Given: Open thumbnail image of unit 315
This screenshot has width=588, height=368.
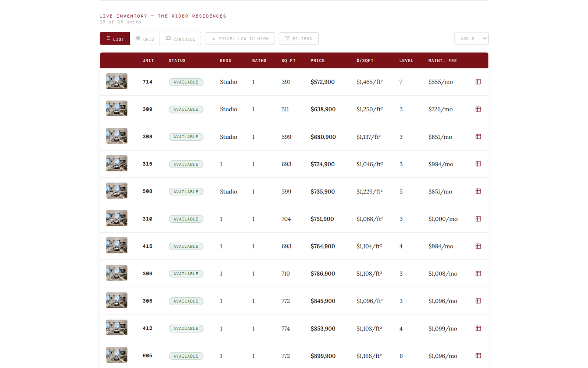Looking at the screenshot, I should 117,163.
